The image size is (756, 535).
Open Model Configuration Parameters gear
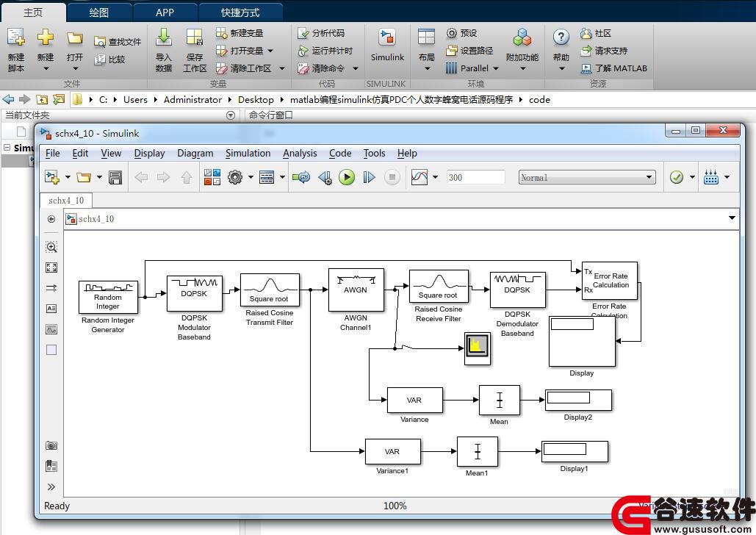[235, 178]
